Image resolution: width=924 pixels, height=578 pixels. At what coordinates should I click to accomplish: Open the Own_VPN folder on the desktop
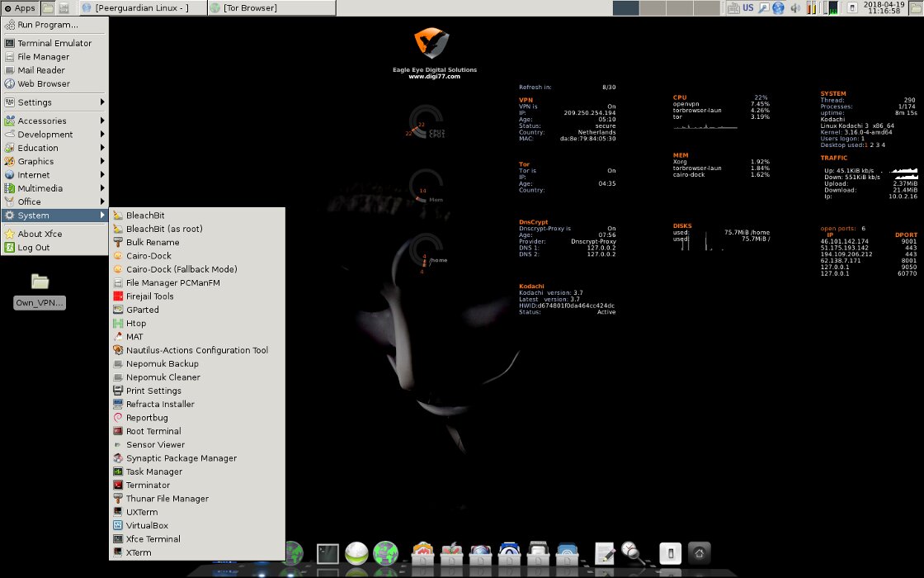click(40, 283)
